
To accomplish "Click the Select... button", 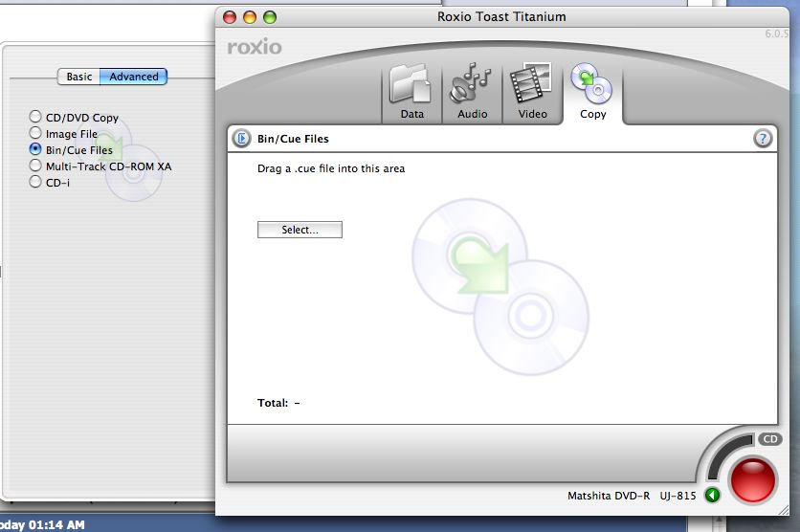I will tap(300, 230).
